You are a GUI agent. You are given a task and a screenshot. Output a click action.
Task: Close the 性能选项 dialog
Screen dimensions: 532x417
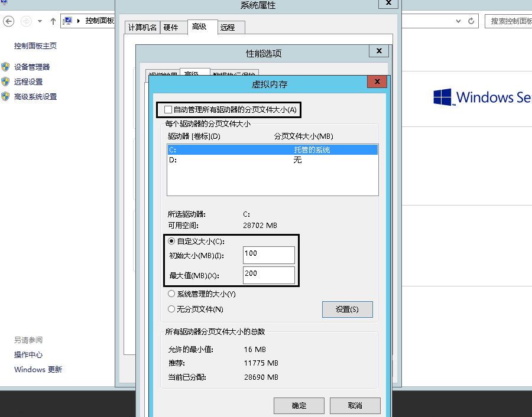coord(379,51)
